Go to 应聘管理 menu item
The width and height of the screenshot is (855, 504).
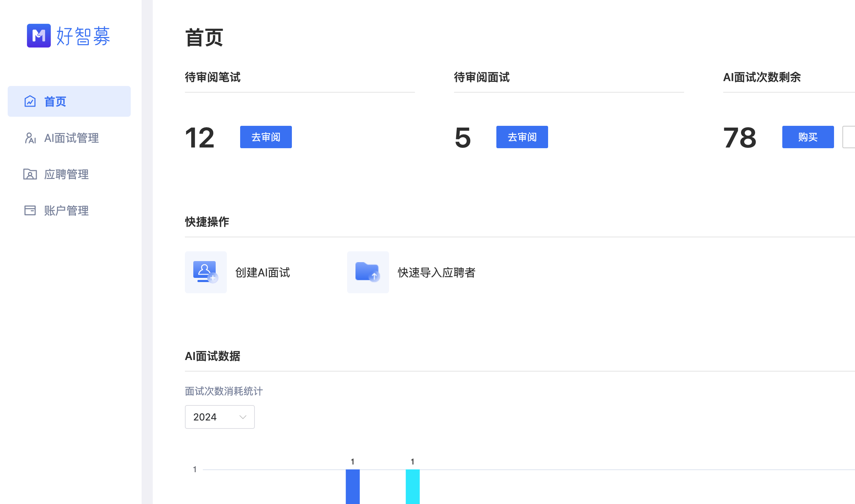click(66, 174)
